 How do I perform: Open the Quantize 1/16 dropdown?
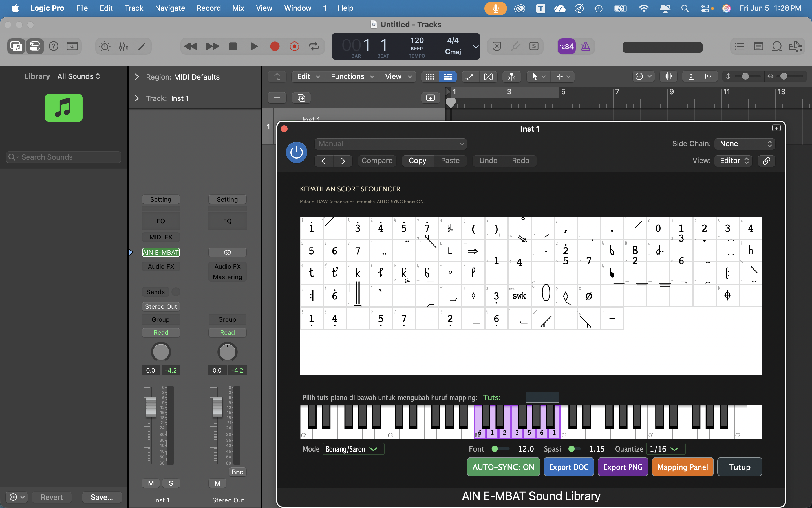tap(666, 449)
